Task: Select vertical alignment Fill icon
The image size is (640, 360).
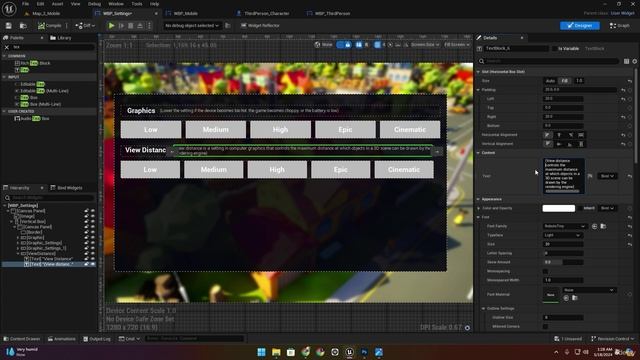Action: tap(581, 144)
